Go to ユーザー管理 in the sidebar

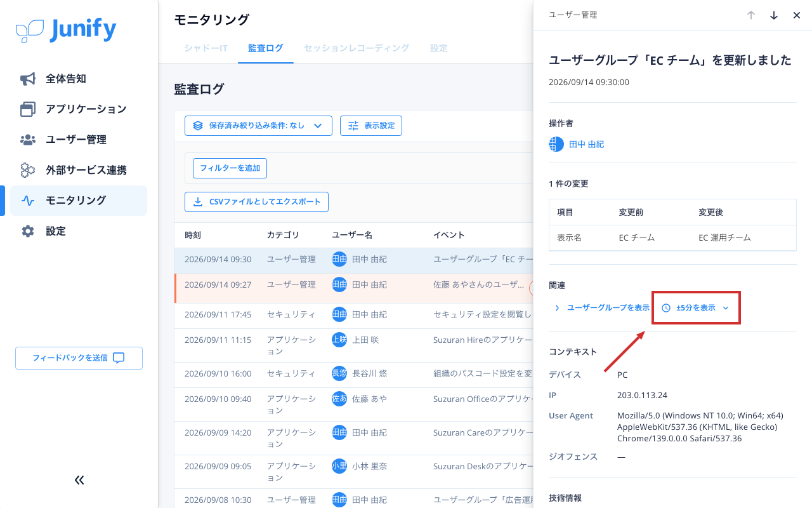click(79, 140)
